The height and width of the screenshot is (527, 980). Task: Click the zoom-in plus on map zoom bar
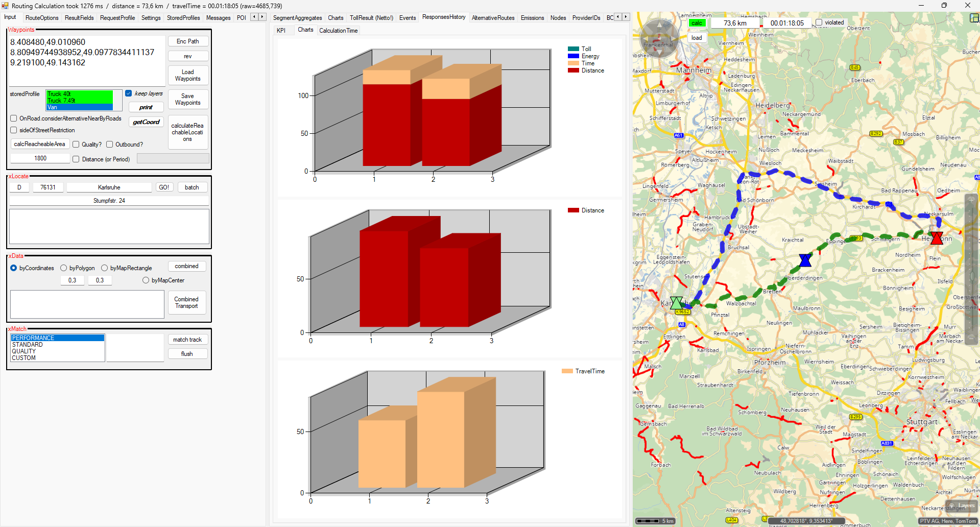pyautogui.click(x=971, y=200)
